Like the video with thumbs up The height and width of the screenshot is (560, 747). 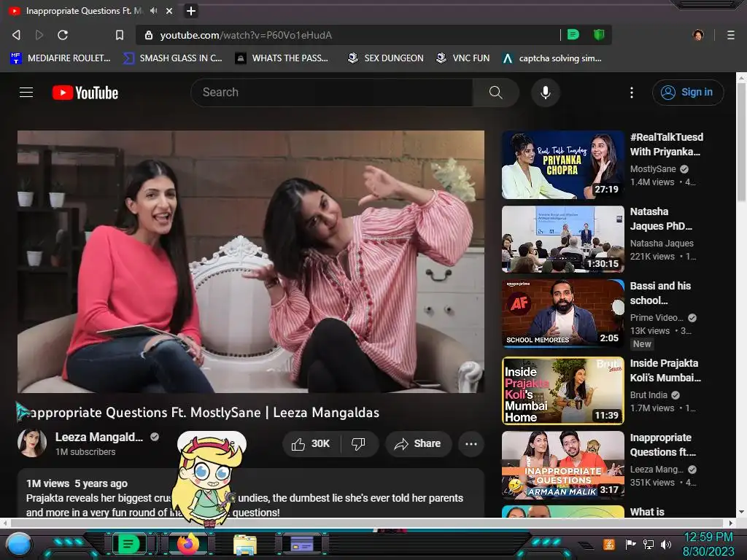(x=311, y=444)
